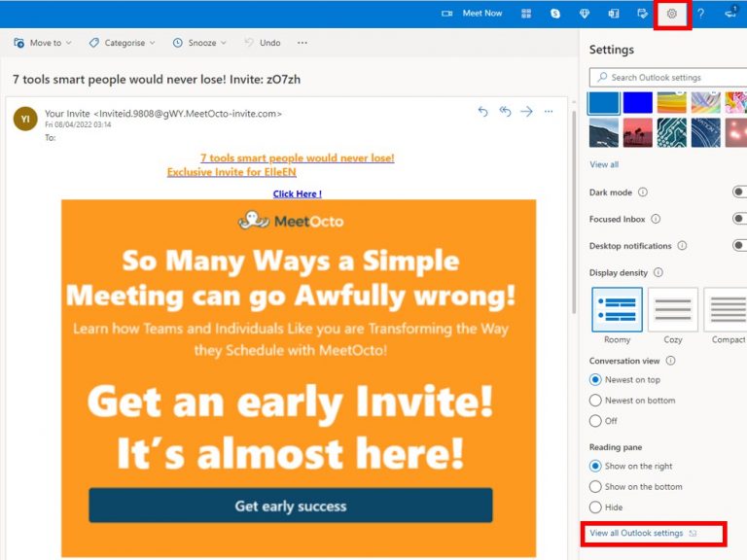Select Show on the right reading pane
The image size is (747, 560).
pyautogui.click(x=595, y=466)
